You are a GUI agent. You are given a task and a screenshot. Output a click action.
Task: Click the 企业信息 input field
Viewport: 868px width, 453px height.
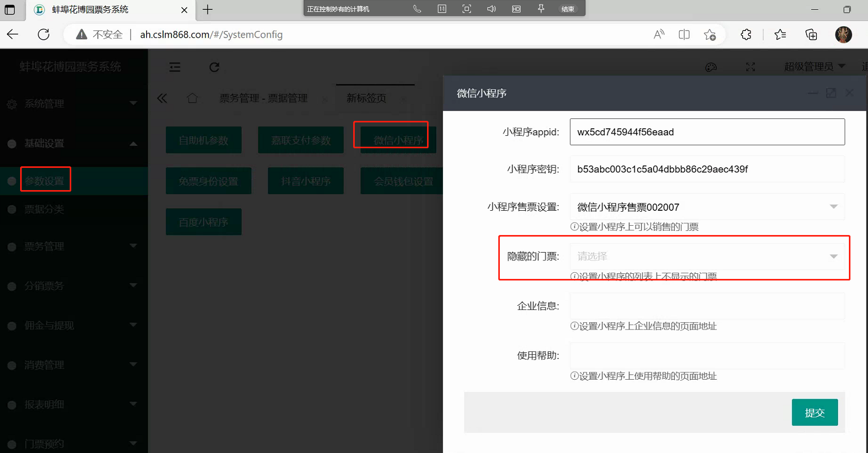coord(706,306)
